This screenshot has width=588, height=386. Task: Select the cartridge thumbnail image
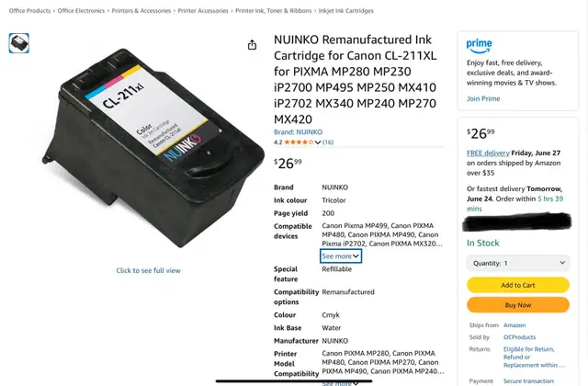coord(19,43)
